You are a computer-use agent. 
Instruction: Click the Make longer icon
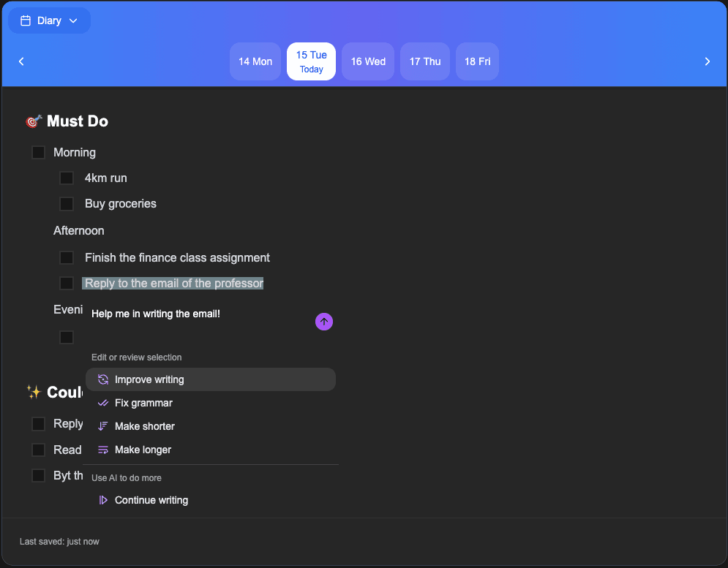pos(102,450)
